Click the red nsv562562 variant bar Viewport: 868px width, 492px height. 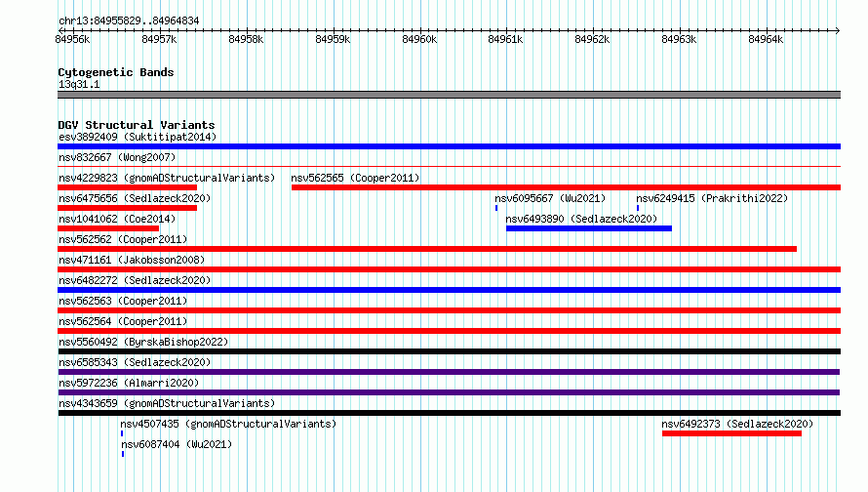click(427, 249)
